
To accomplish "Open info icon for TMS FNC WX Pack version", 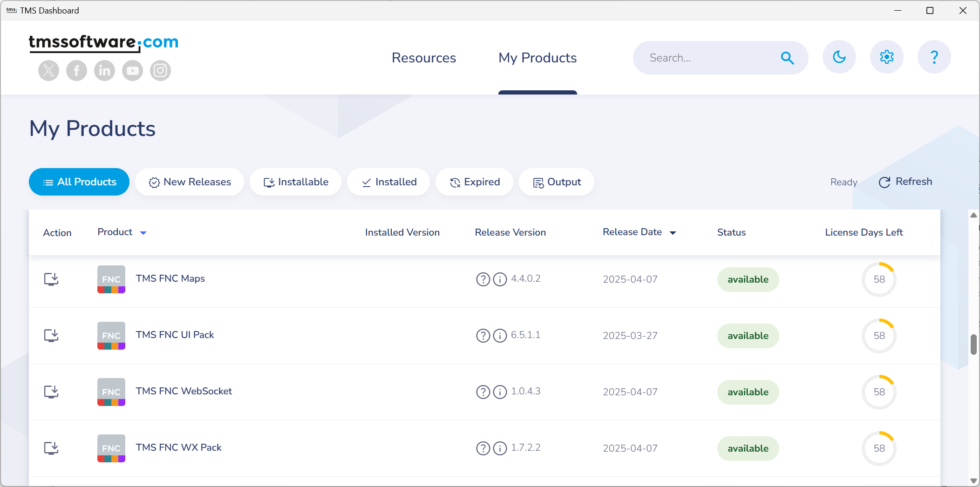I will [500, 448].
